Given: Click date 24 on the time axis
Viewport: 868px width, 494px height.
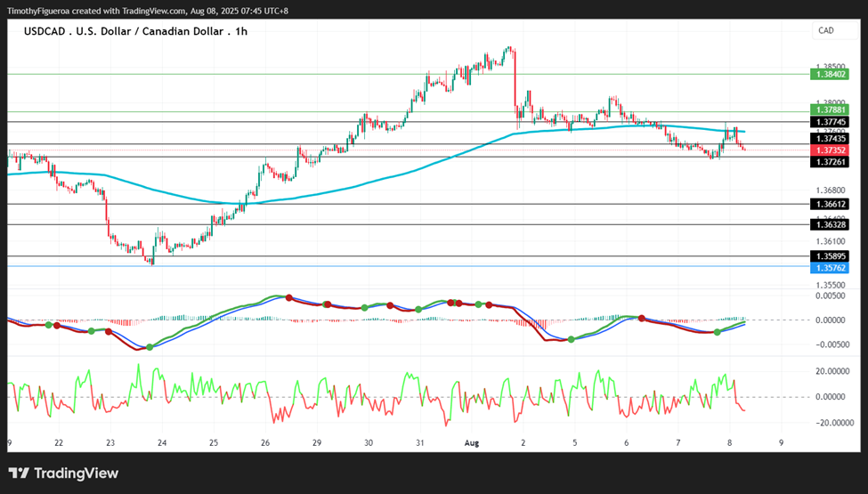Looking at the screenshot, I should pos(162,442).
